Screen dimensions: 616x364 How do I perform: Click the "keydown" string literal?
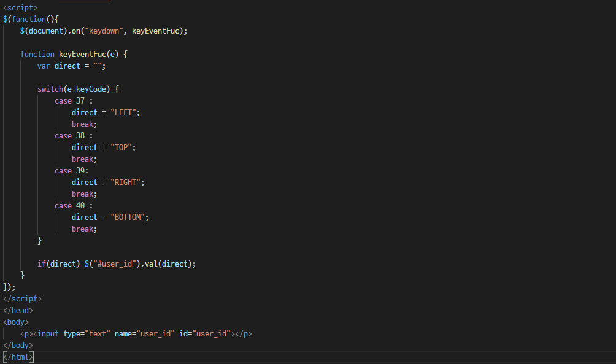(104, 31)
